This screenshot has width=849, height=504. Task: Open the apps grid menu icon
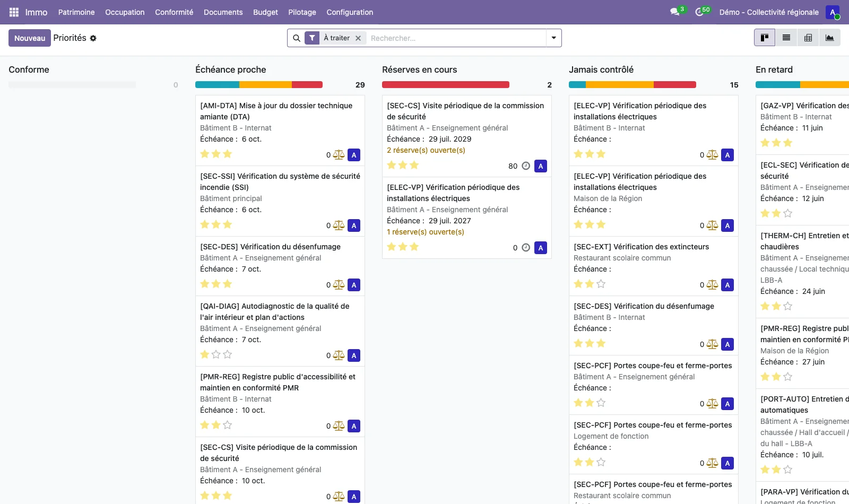(14, 12)
